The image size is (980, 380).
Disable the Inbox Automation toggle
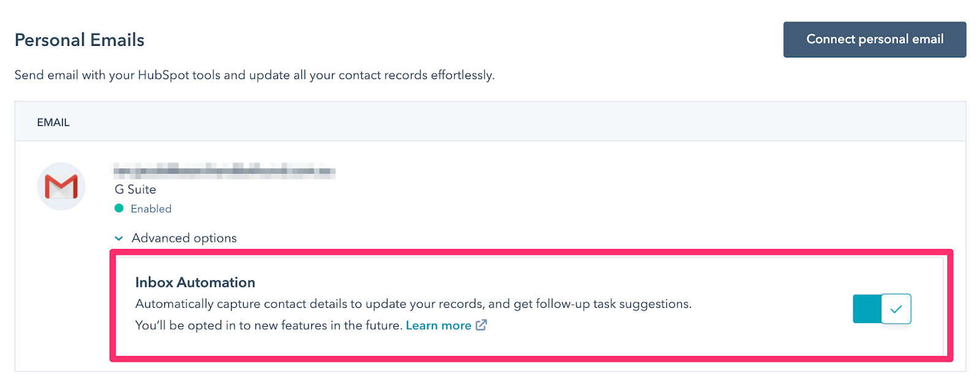(882, 309)
